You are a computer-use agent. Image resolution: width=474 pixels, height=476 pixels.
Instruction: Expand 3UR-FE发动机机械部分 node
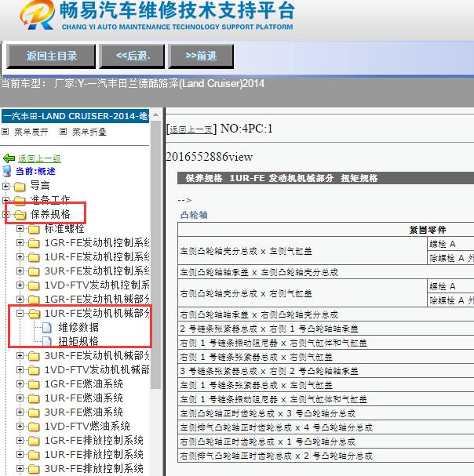point(20,355)
